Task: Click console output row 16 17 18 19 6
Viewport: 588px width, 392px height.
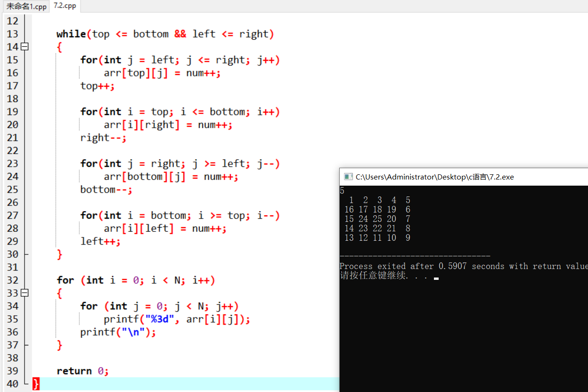Action: (377, 210)
